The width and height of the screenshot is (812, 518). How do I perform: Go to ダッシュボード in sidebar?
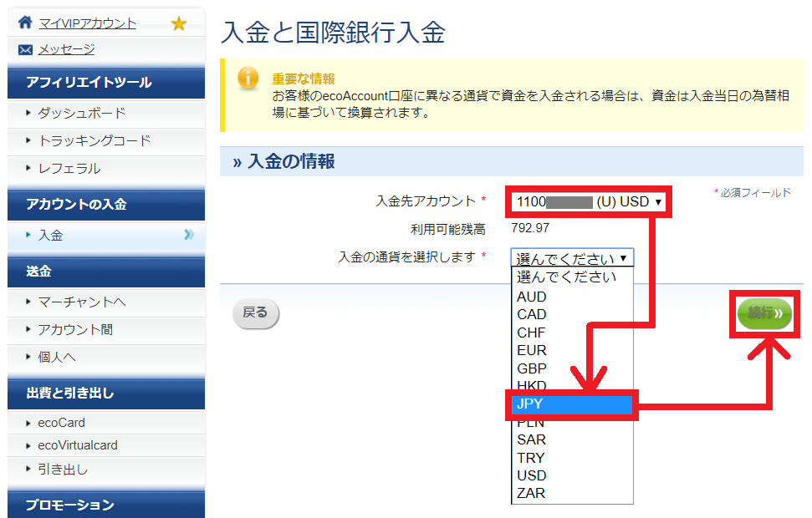pyautogui.click(x=81, y=113)
